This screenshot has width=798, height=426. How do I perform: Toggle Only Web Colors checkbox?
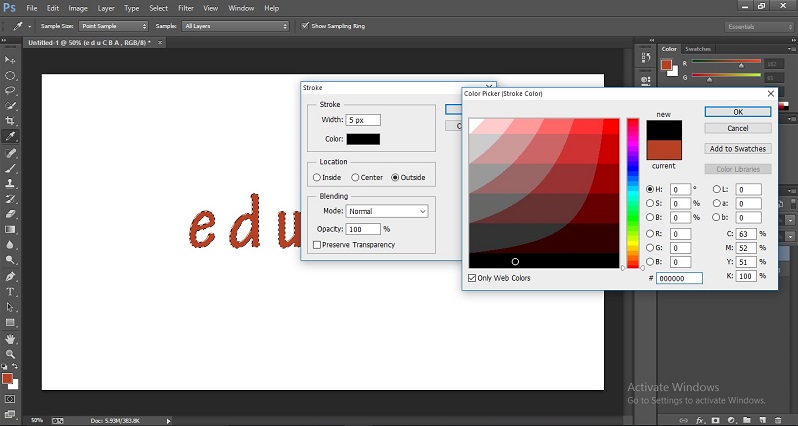[472, 278]
